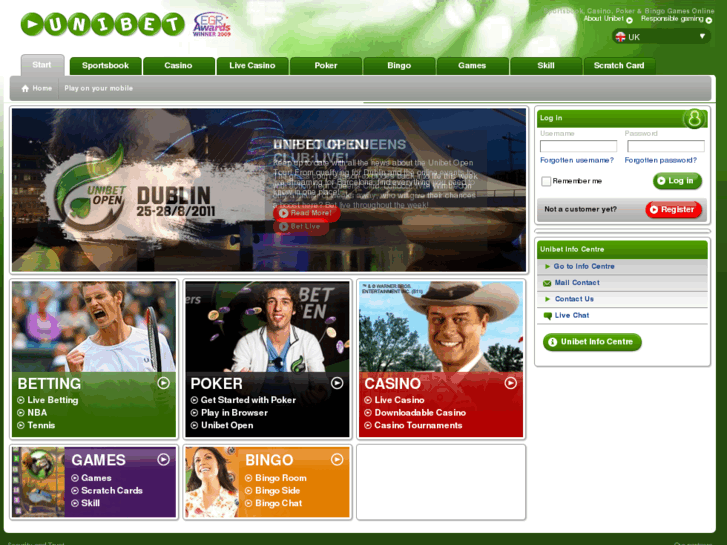Click the info icon on Unibet Info Centre button
The height and width of the screenshot is (545, 727).
coord(552,342)
